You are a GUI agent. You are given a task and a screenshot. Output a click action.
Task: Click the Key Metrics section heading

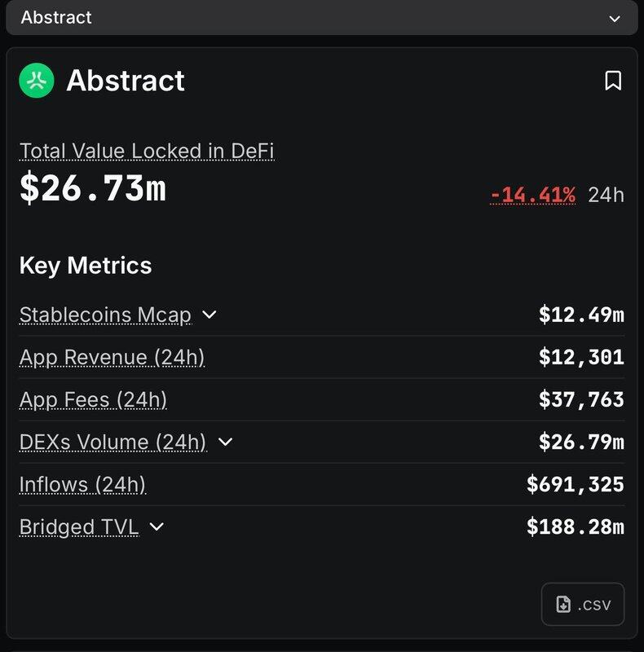(86, 266)
